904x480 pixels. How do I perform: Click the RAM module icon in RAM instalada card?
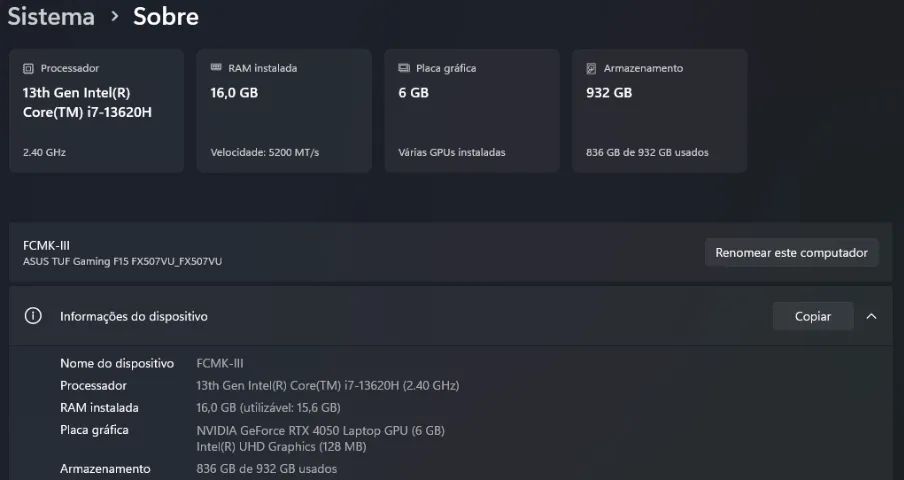(216, 67)
